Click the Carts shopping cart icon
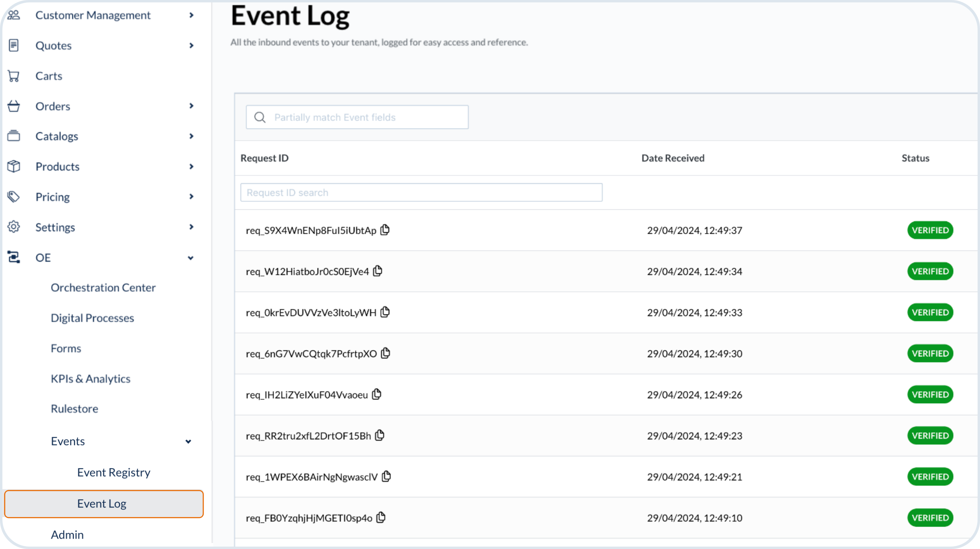 [x=14, y=76]
